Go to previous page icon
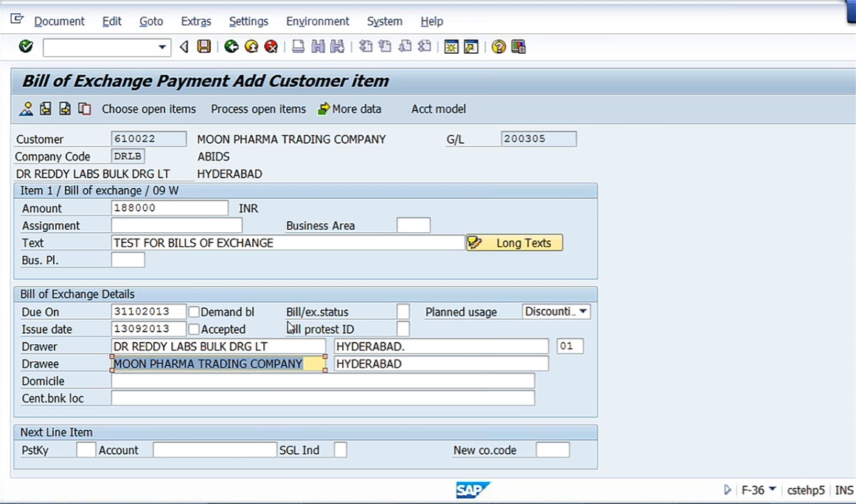The image size is (856, 504). pyautogui.click(x=385, y=46)
